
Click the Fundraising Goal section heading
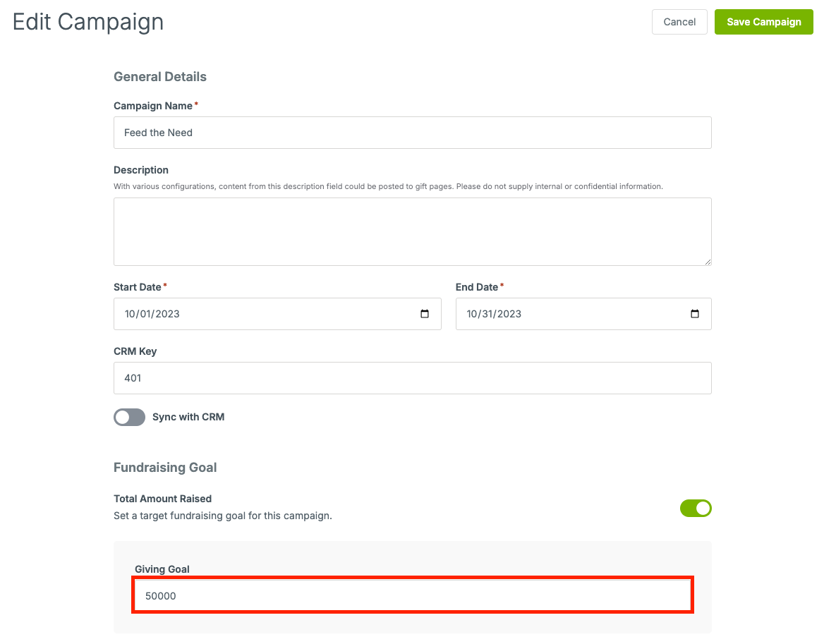(165, 468)
